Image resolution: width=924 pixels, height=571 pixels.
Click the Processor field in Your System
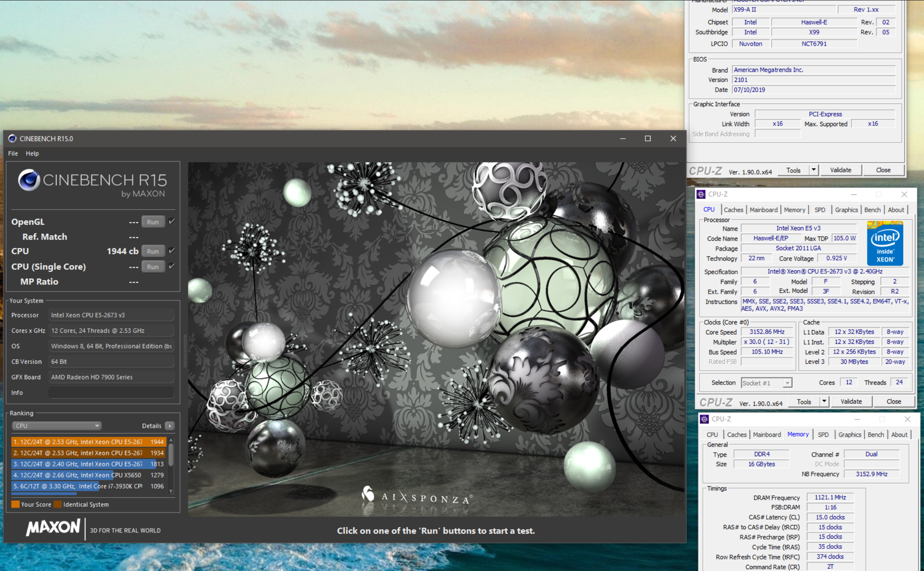pyautogui.click(x=111, y=315)
